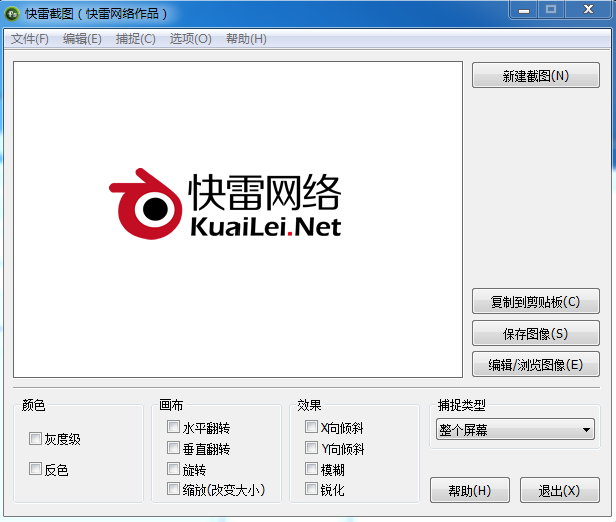Viewport: 616px width, 522px height.
Task: Click 复制到剪贴板(C) button
Action: pos(535,301)
